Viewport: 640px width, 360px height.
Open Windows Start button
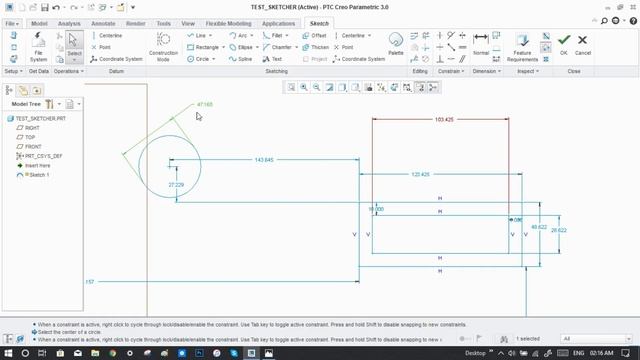coord(8,353)
